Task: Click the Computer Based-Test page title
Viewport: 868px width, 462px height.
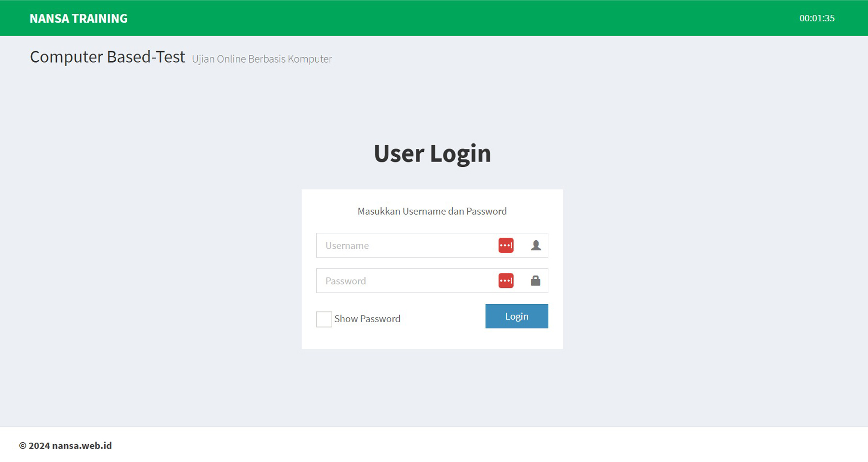Action: point(108,57)
